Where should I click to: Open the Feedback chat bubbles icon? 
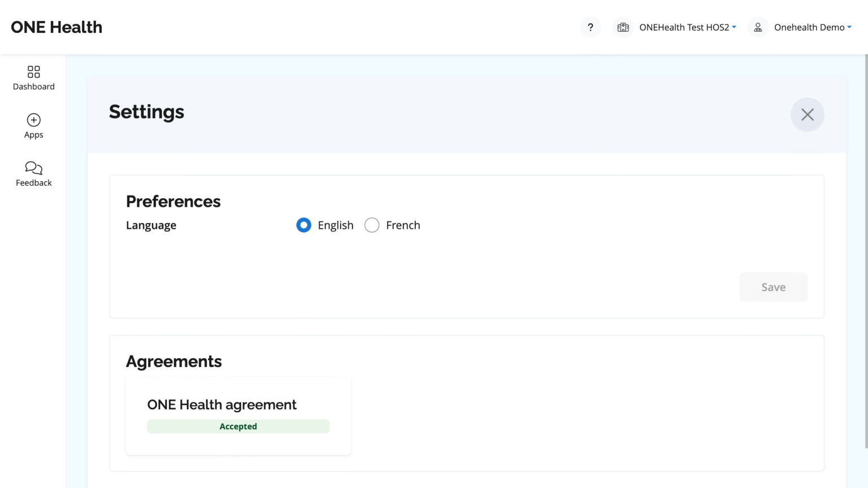pos(34,168)
